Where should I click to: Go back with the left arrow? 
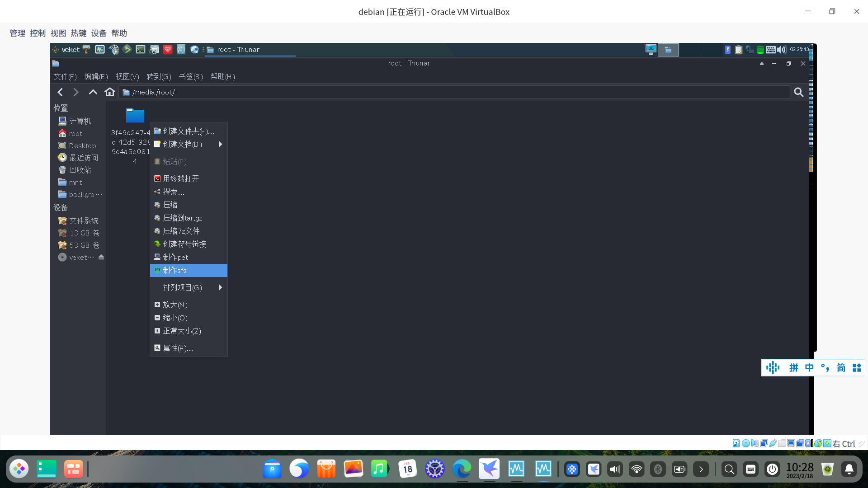(60, 92)
